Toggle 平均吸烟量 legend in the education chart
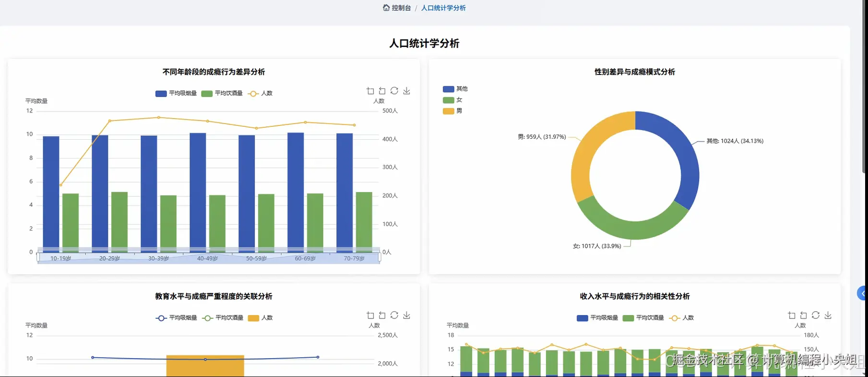Image resolution: width=868 pixels, height=377 pixels. point(177,317)
